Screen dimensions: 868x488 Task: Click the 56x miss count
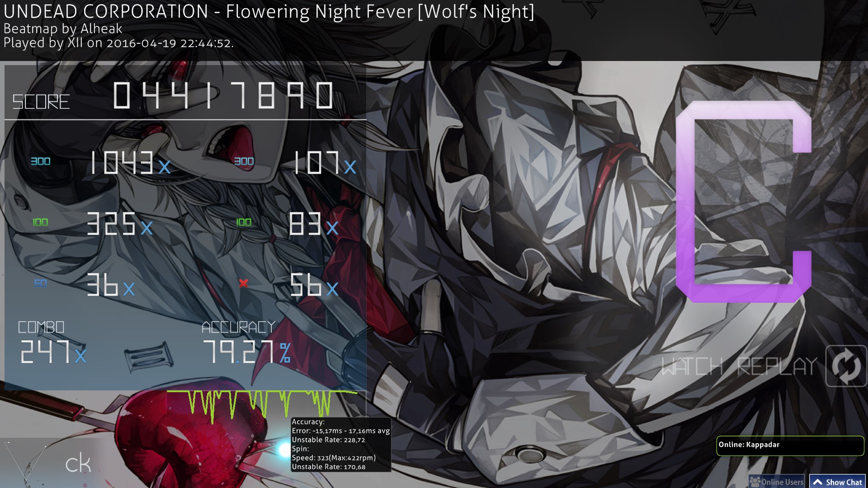314,285
